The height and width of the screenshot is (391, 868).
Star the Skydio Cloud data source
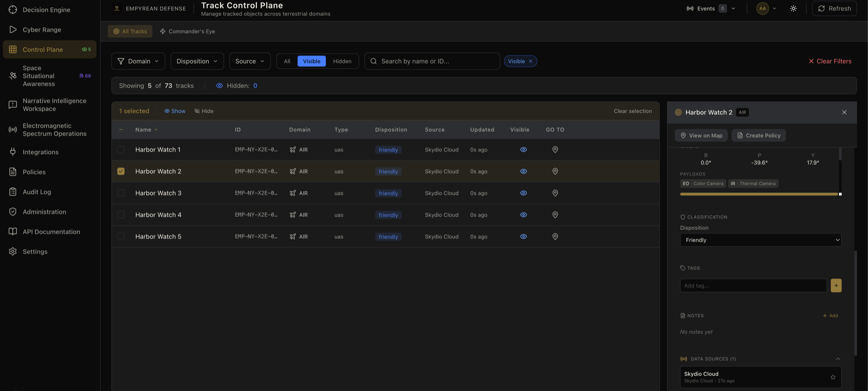pos(833,377)
